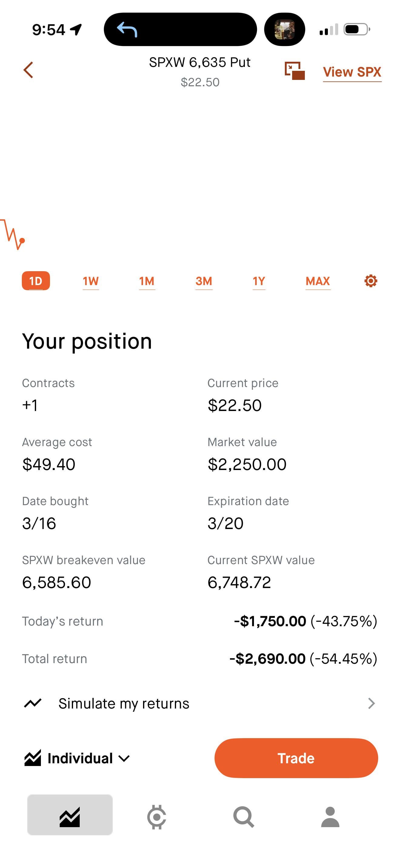Image resolution: width=400 pixels, height=868 pixels.
Task: Open the investing chart tab icon
Action: pyautogui.click(x=70, y=817)
